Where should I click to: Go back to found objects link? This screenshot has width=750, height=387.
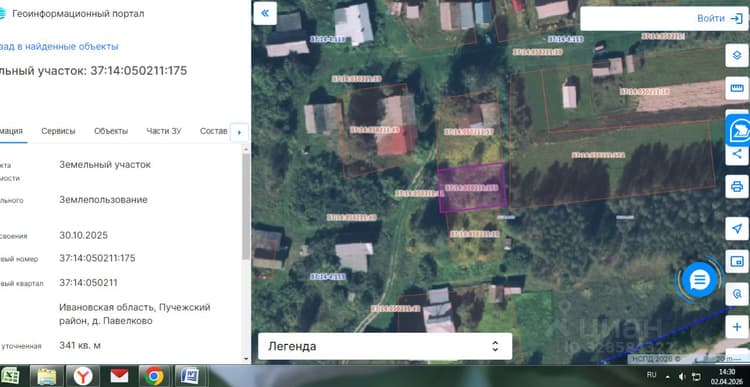click(x=59, y=46)
